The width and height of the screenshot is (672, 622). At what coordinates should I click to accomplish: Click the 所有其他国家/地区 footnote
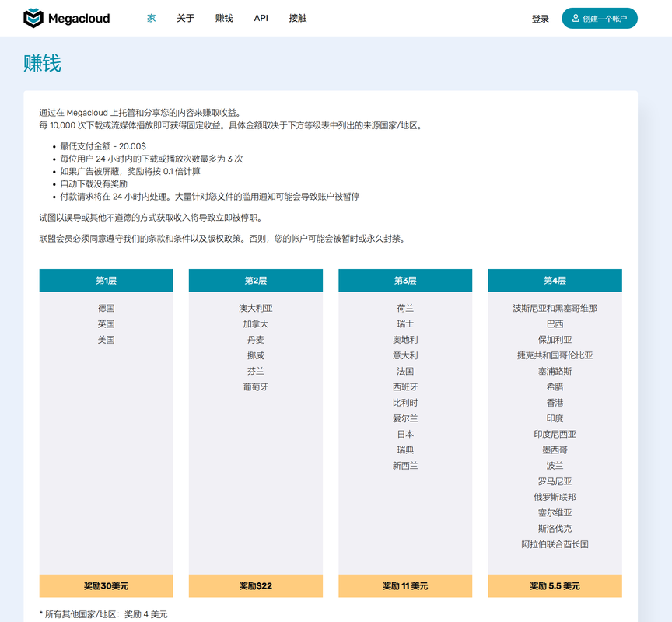point(103,614)
